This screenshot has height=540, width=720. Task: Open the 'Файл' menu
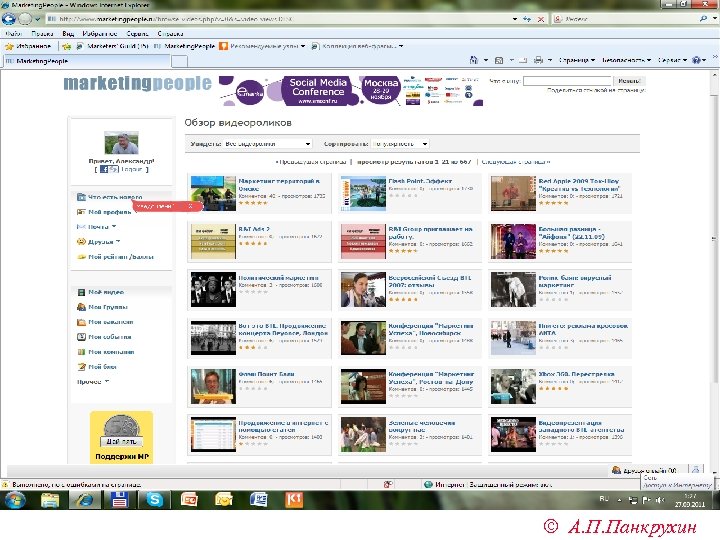(13, 34)
